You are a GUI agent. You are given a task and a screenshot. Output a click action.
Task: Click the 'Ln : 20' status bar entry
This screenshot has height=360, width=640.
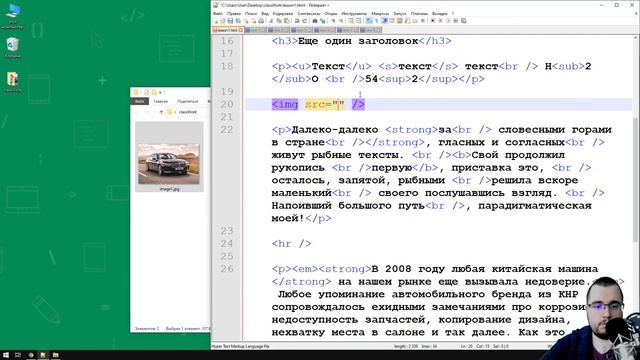point(466,346)
